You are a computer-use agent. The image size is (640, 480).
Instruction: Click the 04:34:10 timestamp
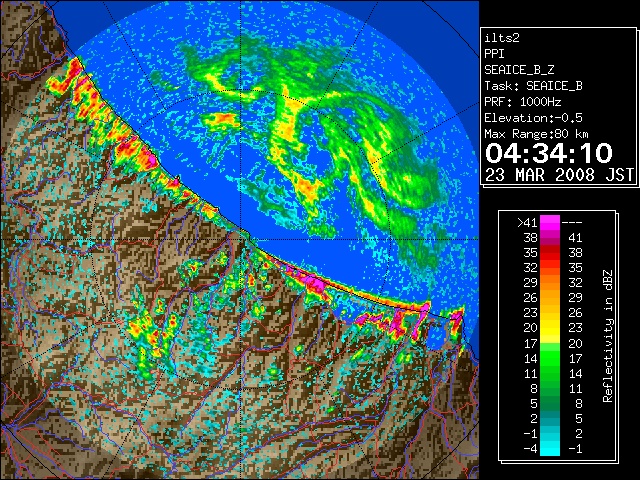pos(549,153)
